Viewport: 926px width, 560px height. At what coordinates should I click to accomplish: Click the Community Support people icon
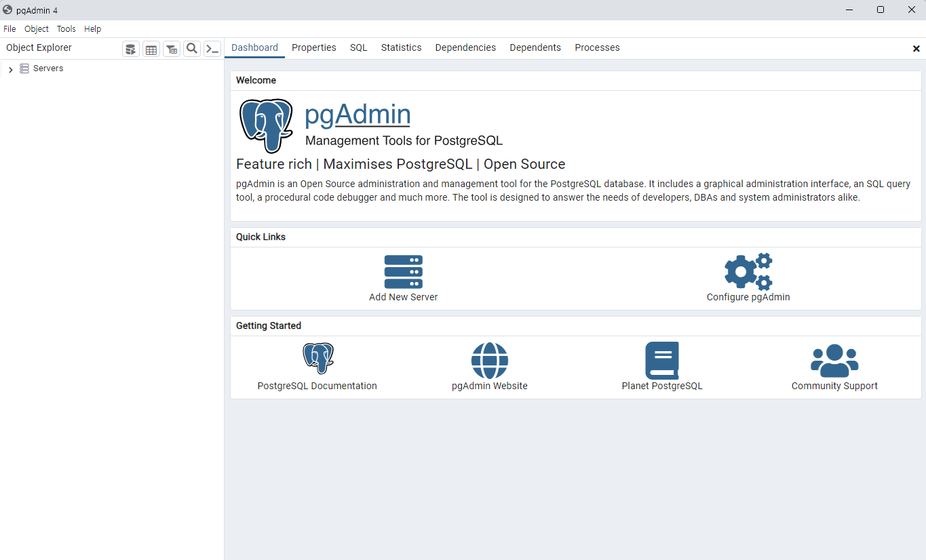(x=834, y=361)
